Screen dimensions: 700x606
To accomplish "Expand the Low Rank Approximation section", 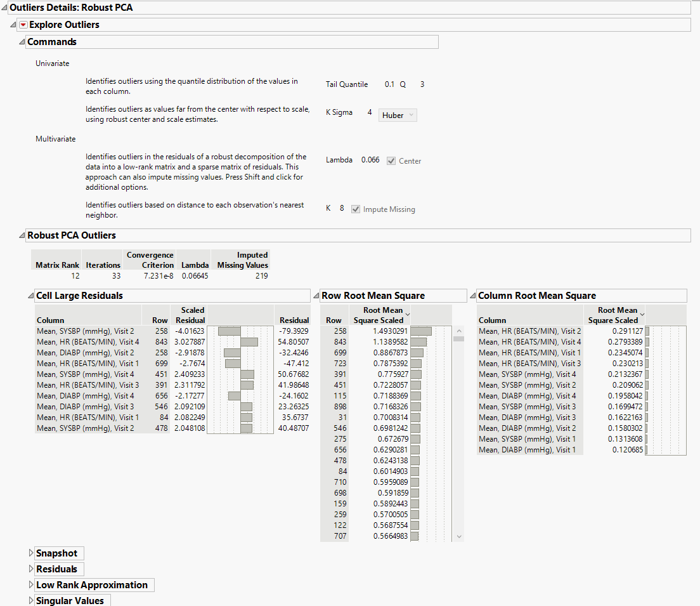I will (x=30, y=585).
